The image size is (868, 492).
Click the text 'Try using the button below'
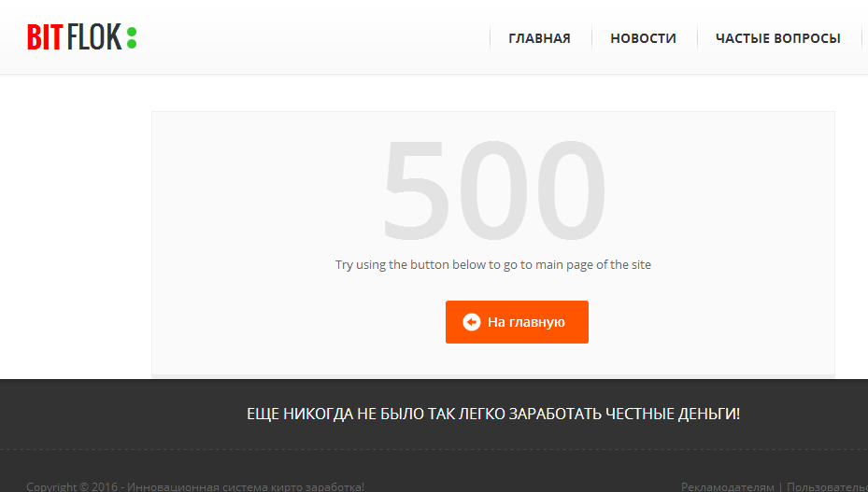[x=410, y=264]
